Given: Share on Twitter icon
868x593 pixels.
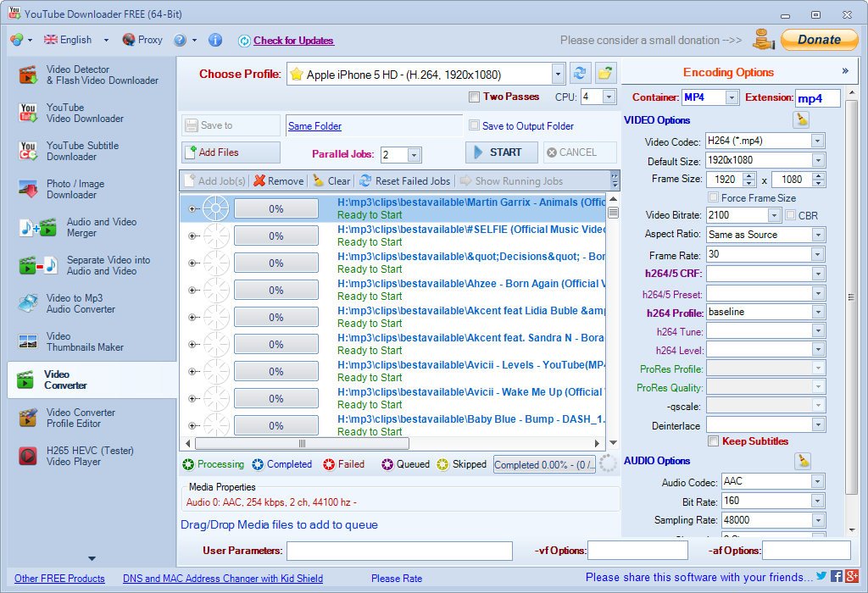Looking at the screenshot, I should coord(821,576).
